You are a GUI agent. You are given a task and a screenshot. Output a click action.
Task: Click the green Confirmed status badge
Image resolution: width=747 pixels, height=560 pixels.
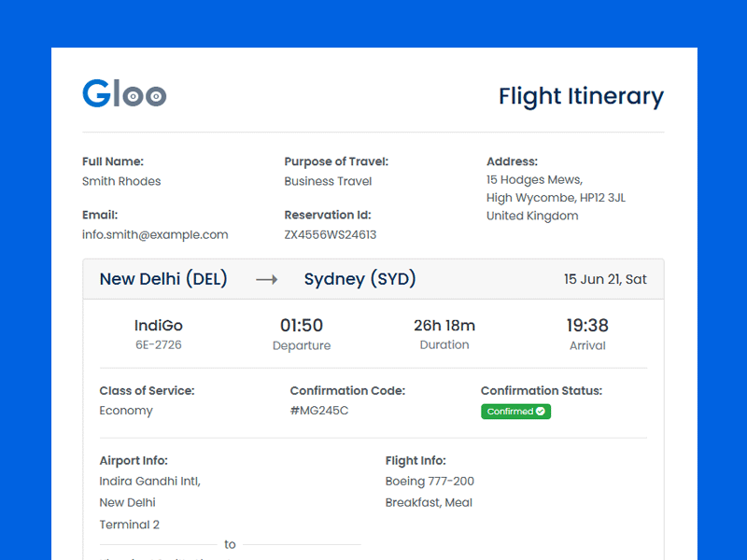tap(515, 412)
